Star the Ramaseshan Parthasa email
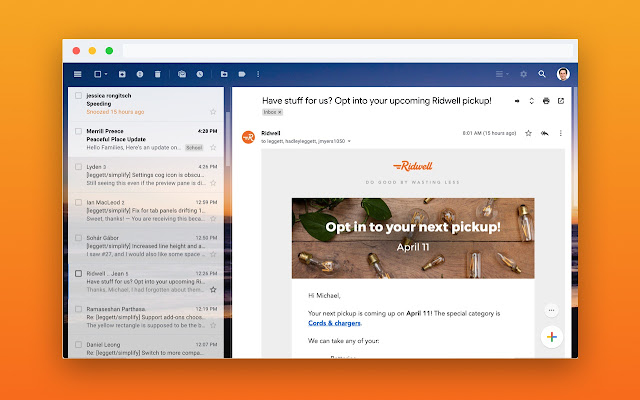Viewport: 640px width, 400px height. pyautogui.click(x=213, y=325)
